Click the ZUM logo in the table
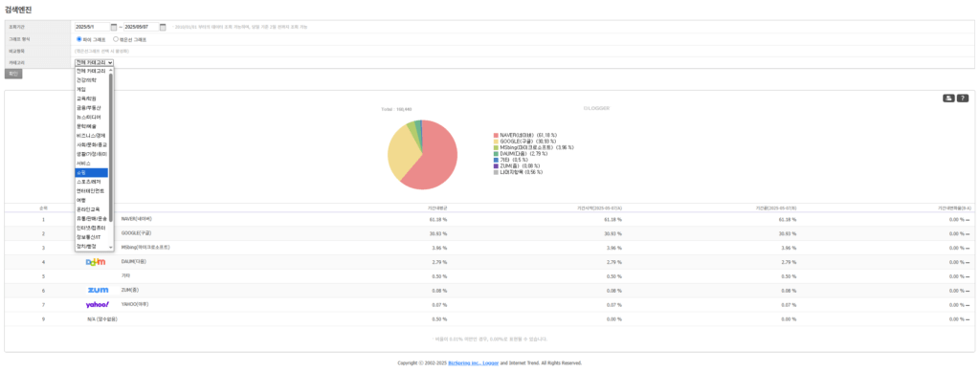980x372 pixels. 99,290
